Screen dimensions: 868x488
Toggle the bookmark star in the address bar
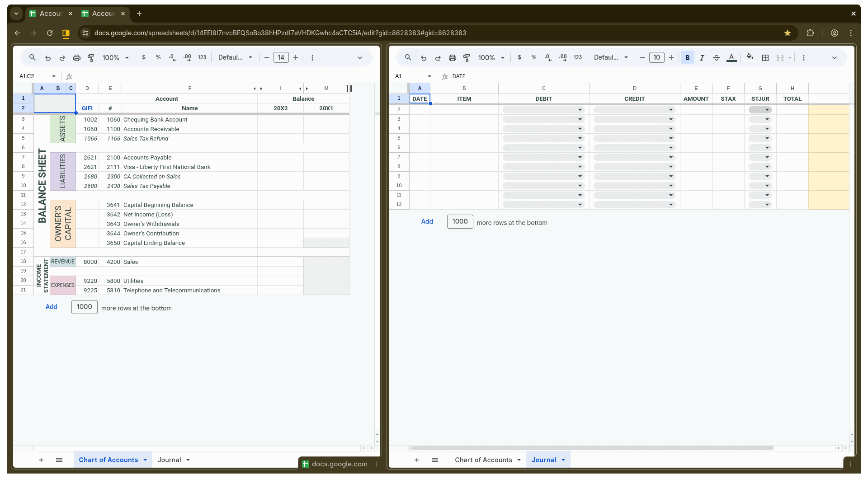(x=788, y=33)
